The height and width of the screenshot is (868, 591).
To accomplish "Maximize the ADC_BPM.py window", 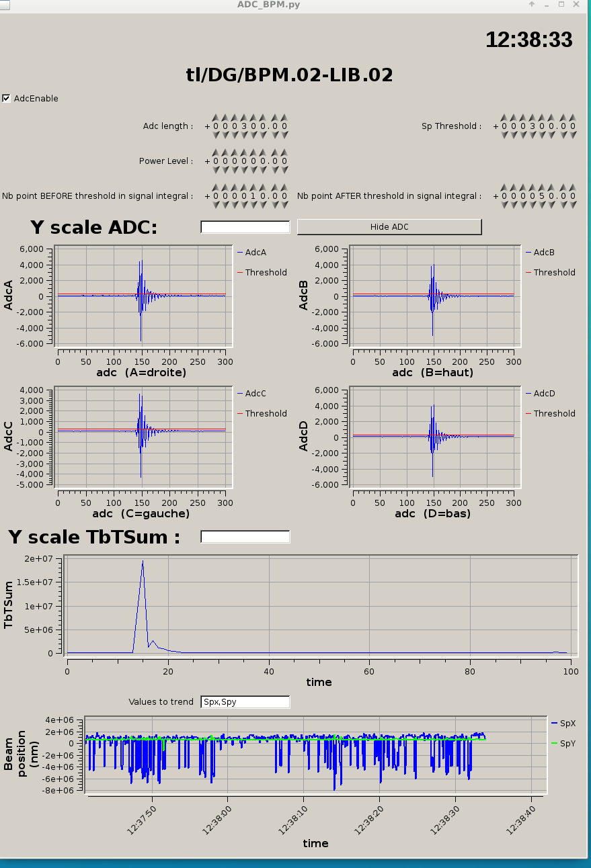I will pos(561,5).
